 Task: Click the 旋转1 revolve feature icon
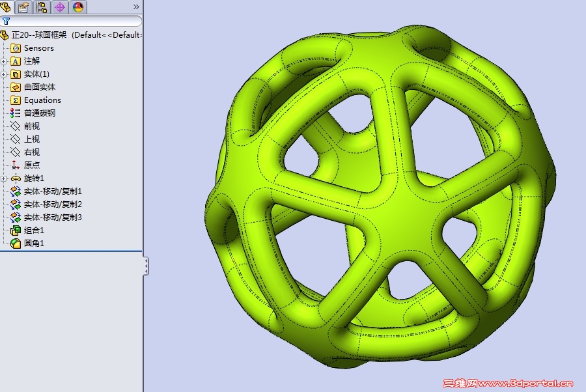coord(16,178)
